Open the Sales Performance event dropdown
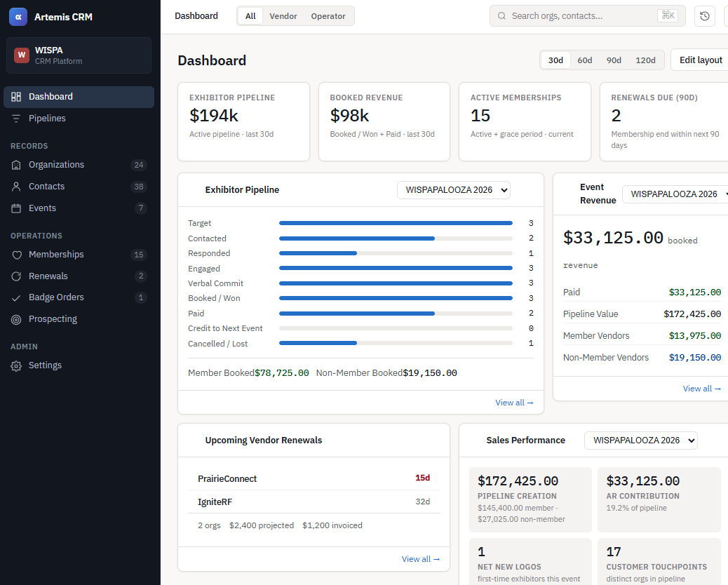Image resolution: width=728 pixels, height=585 pixels. tap(641, 440)
